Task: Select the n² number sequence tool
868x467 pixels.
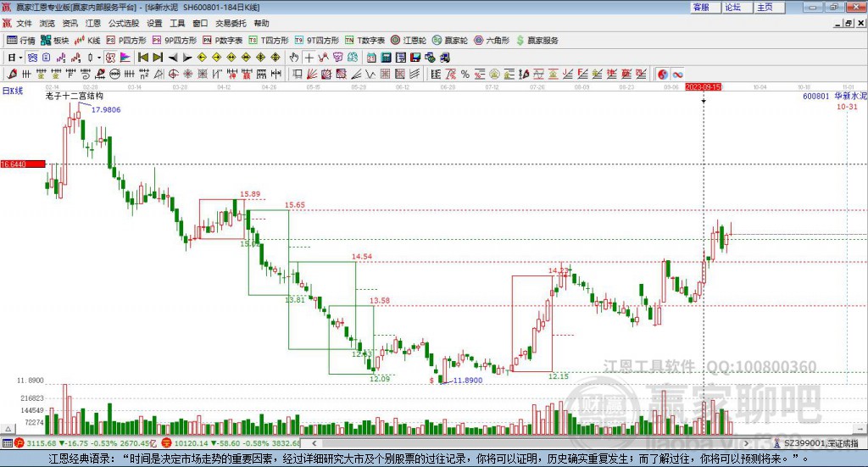Action: point(144,74)
